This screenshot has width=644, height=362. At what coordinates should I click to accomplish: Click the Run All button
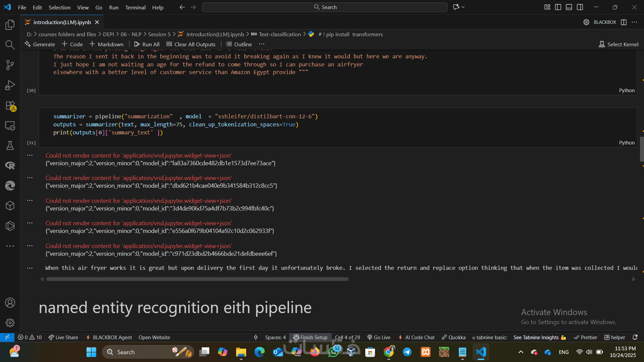pyautogui.click(x=147, y=44)
